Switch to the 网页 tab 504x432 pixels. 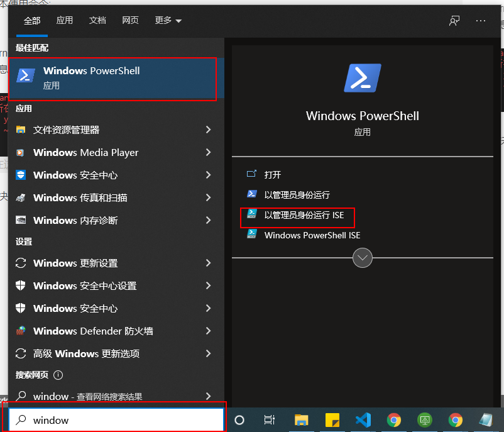click(130, 21)
